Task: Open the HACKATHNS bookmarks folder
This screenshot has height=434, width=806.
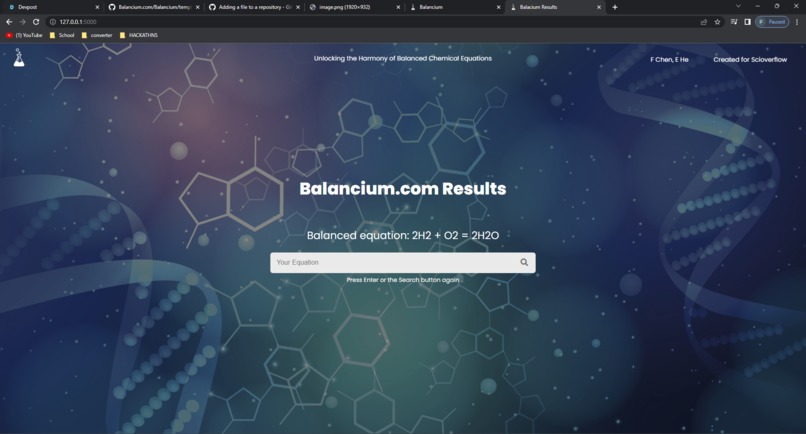Action: click(x=139, y=35)
